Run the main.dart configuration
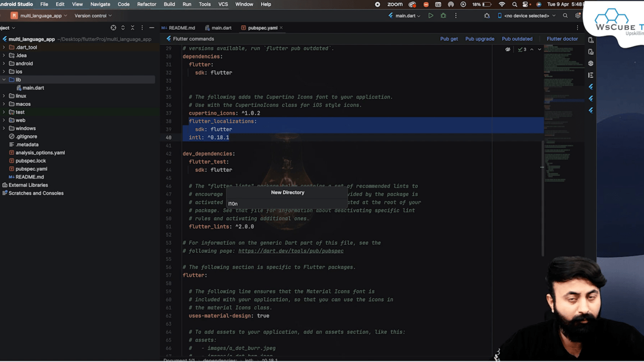Viewport: 644px width, 362px height. tap(430, 16)
